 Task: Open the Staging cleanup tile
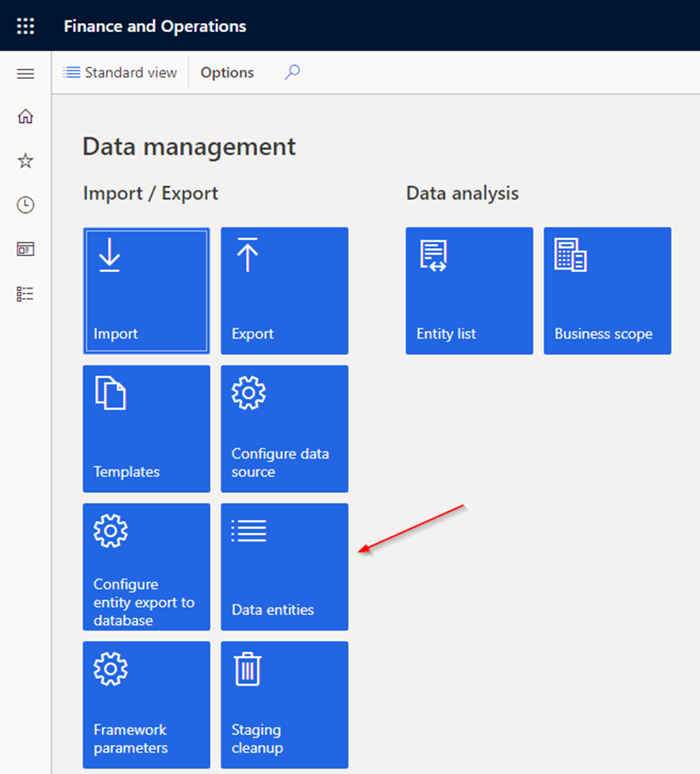coord(284,705)
